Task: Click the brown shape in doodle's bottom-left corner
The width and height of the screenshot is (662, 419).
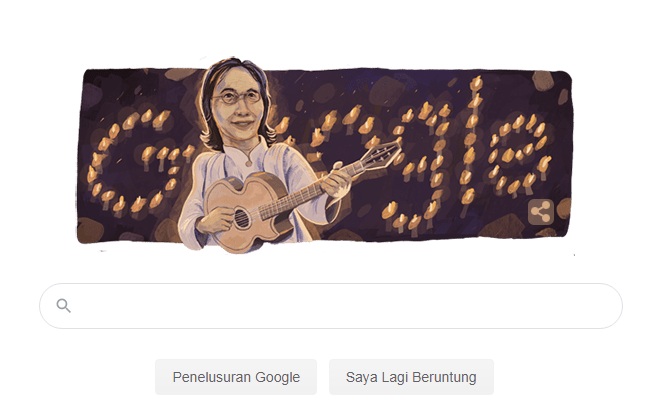Action: (x=91, y=230)
